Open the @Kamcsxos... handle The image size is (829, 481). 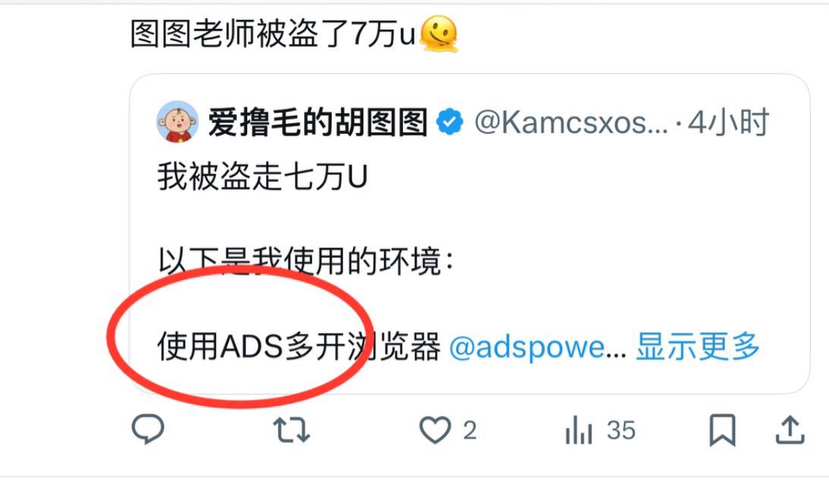[x=571, y=123]
